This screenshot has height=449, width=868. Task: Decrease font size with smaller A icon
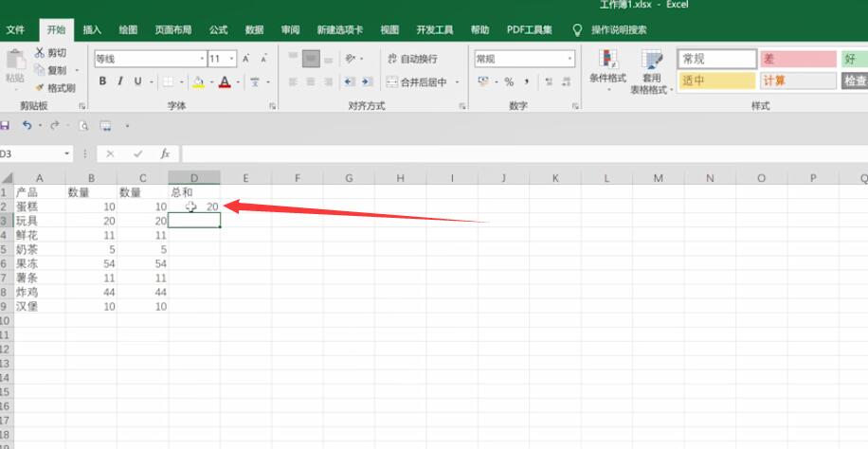[264, 59]
